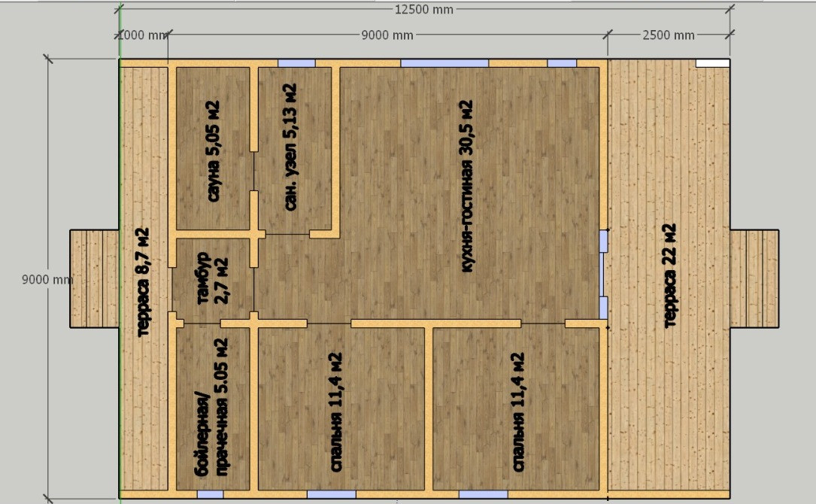Select the 'бойлерная/прачечная 5.05 м2' label
Screen dimensions: 816x504
(x=212, y=407)
